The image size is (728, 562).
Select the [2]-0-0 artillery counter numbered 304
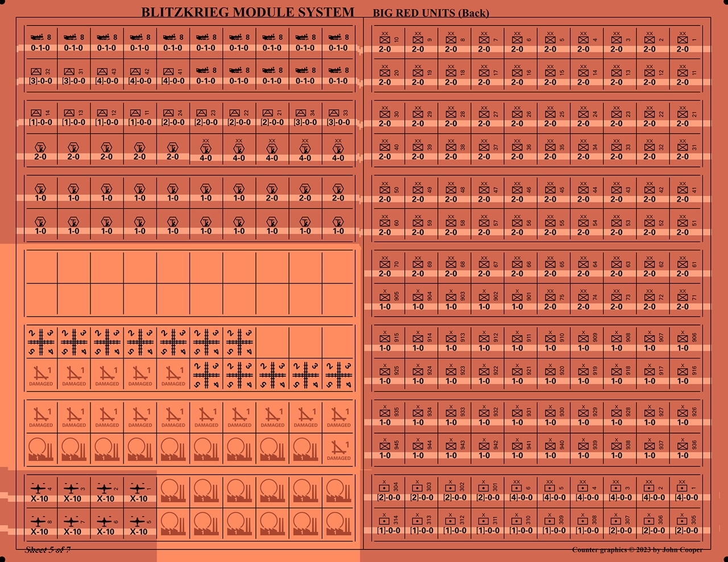point(389,491)
